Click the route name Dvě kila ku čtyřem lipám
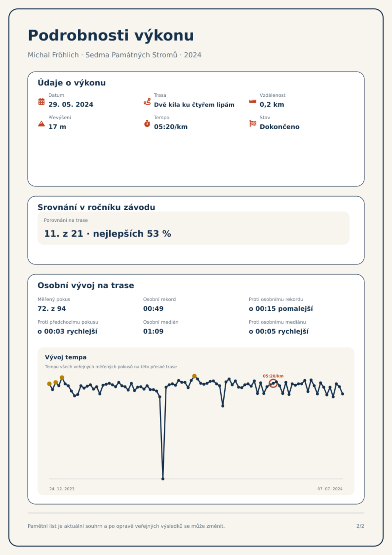The image size is (392, 555). 194,105
